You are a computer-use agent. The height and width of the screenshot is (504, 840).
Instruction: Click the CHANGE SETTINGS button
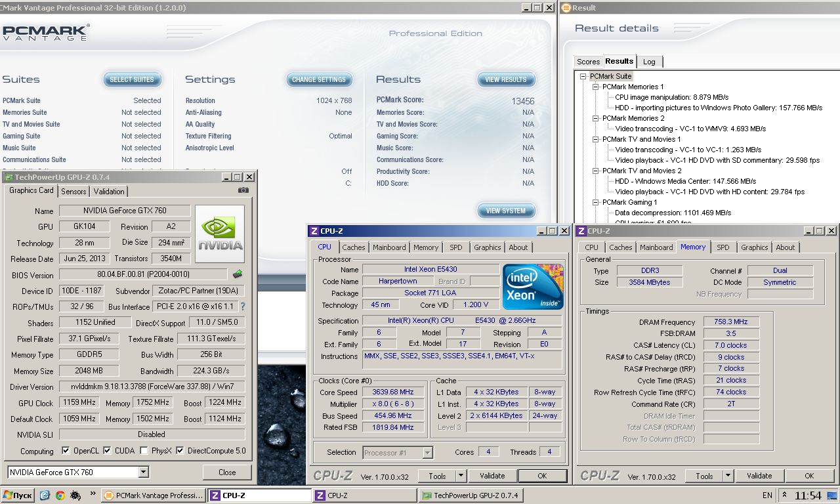pyautogui.click(x=318, y=79)
